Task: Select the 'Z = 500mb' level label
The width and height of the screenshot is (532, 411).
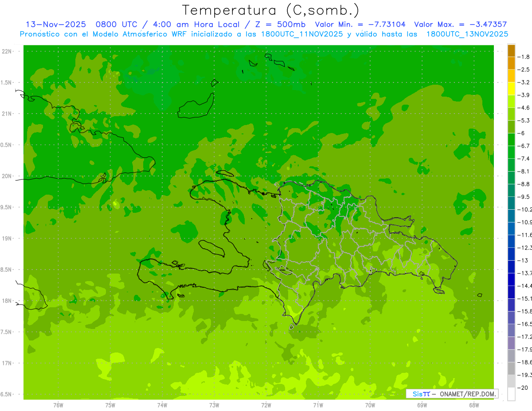Action: point(278,24)
